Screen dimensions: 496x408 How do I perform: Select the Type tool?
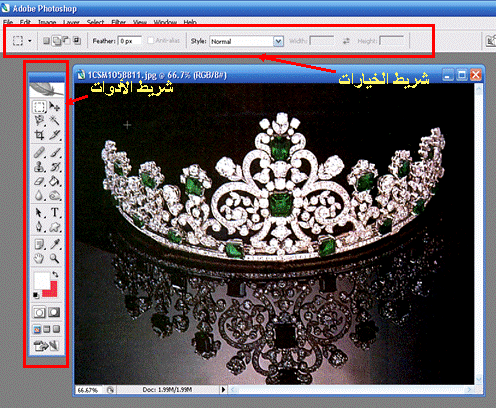(x=54, y=213)
